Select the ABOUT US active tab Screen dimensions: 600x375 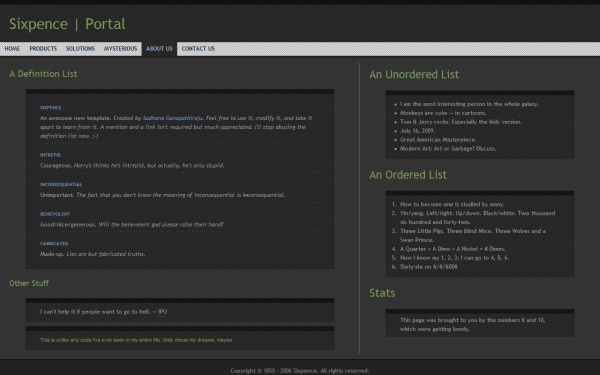point(159,49)
